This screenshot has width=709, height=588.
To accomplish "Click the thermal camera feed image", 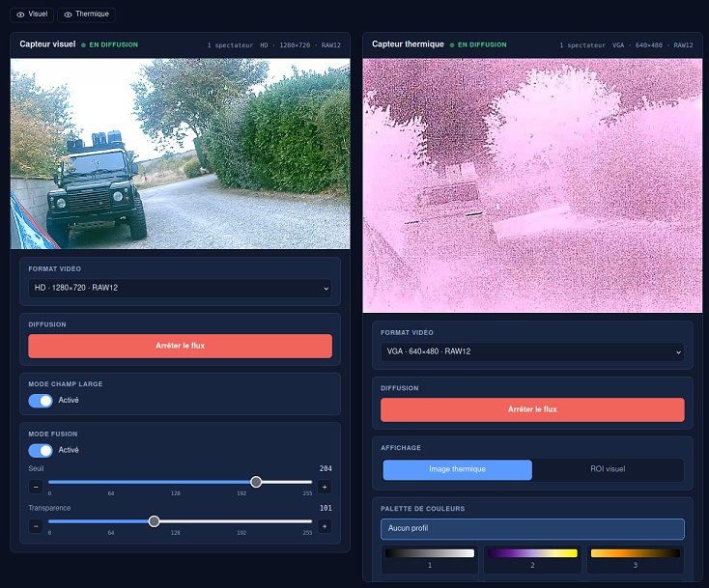I will 532,185.
